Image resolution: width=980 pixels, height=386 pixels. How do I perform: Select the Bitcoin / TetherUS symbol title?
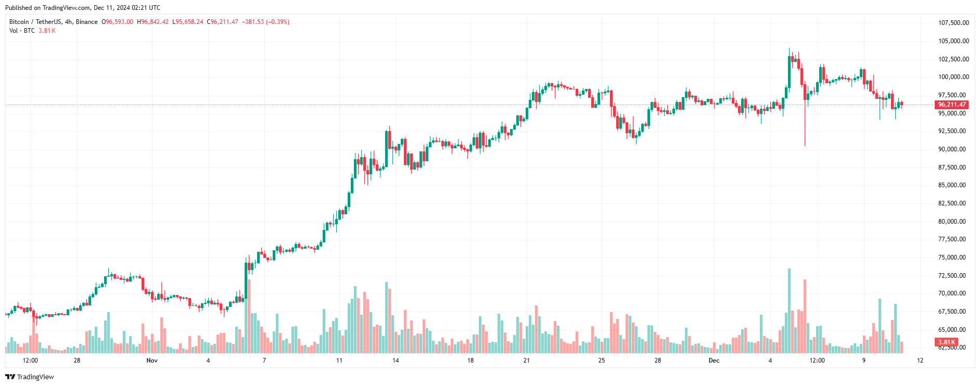pos(35,22)
